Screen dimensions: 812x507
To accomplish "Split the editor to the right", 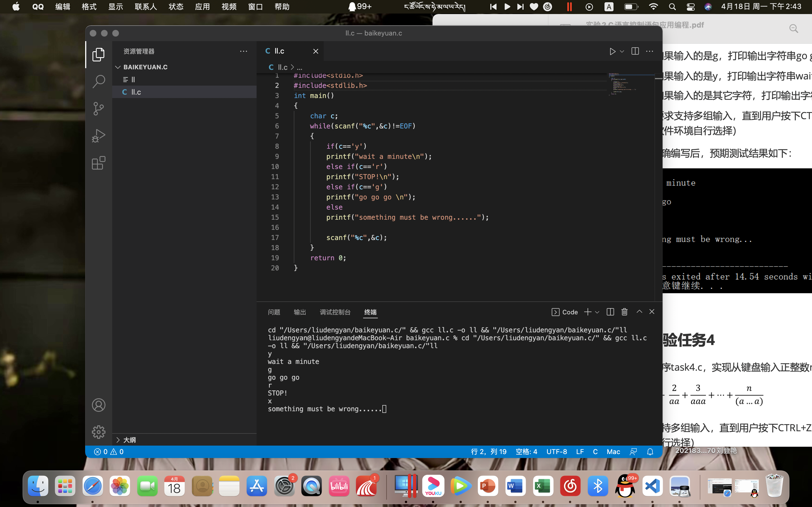I will [x=635, y=51].
